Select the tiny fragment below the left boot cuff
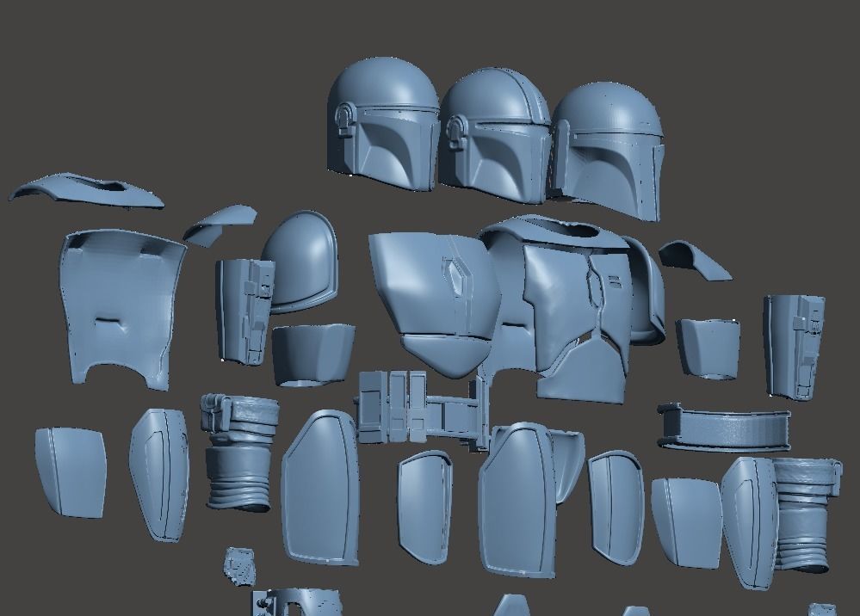 point(240,565)
